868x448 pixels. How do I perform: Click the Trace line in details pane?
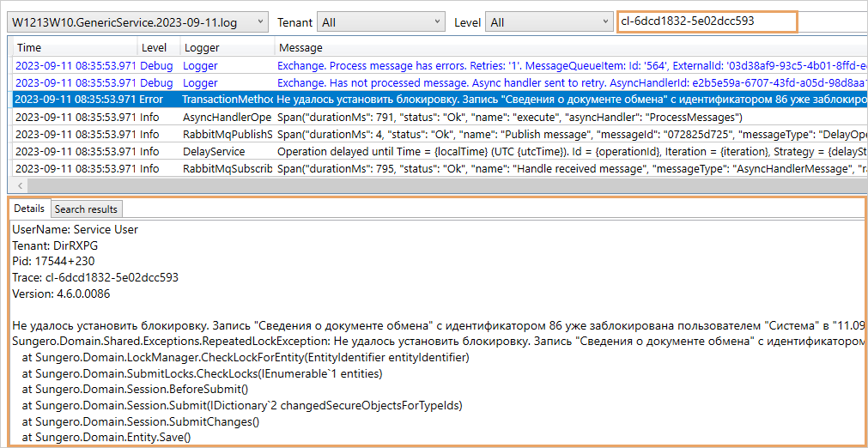click(x=95, y=278)
